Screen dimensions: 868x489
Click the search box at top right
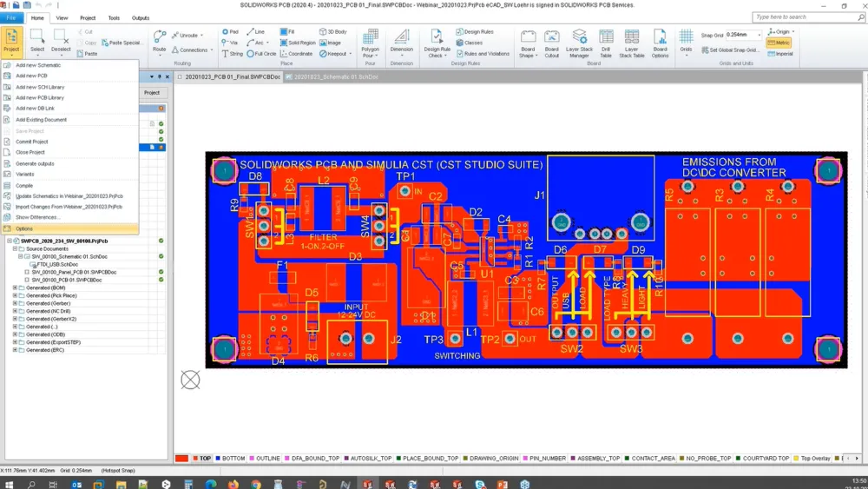coord(807,17)
